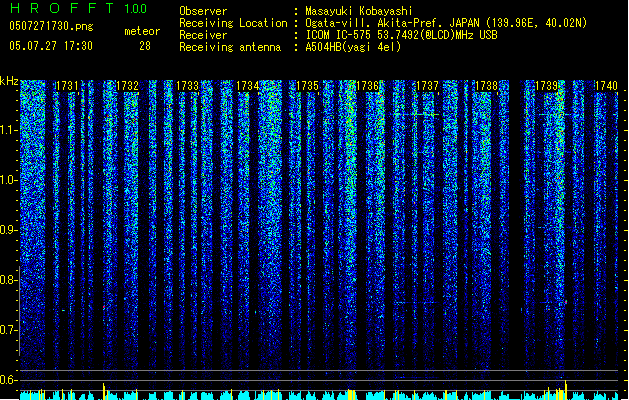Click the 1735 time marker
Image resolution: width=629 pixels, height=400 pixels.
(x=307, y=86)
